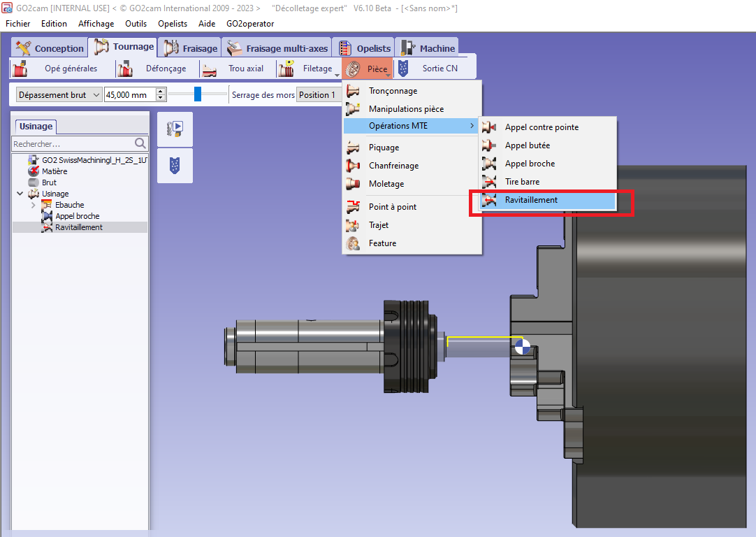
Task: Click the blue slider handle for dépassement
Action: pos(198,94)
